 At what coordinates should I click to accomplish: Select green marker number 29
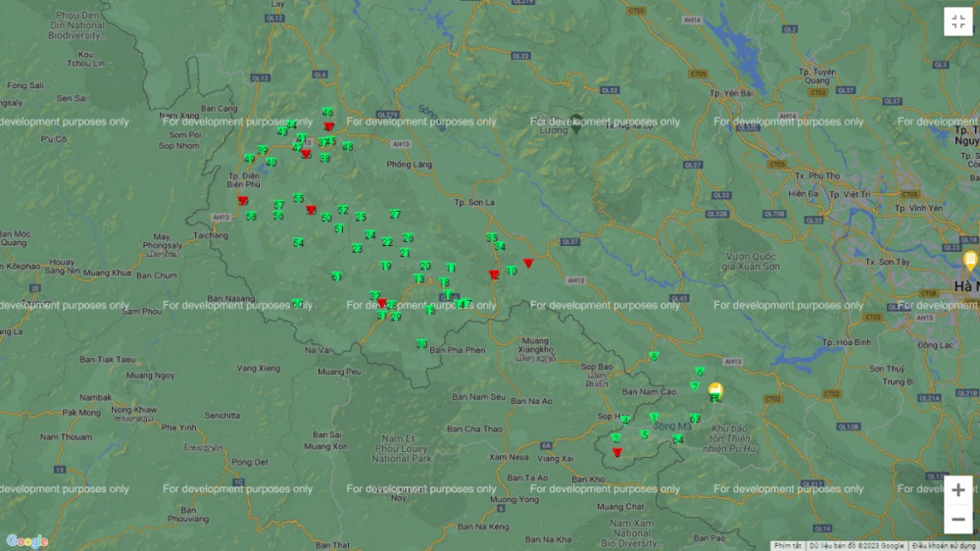coord(396,317)
